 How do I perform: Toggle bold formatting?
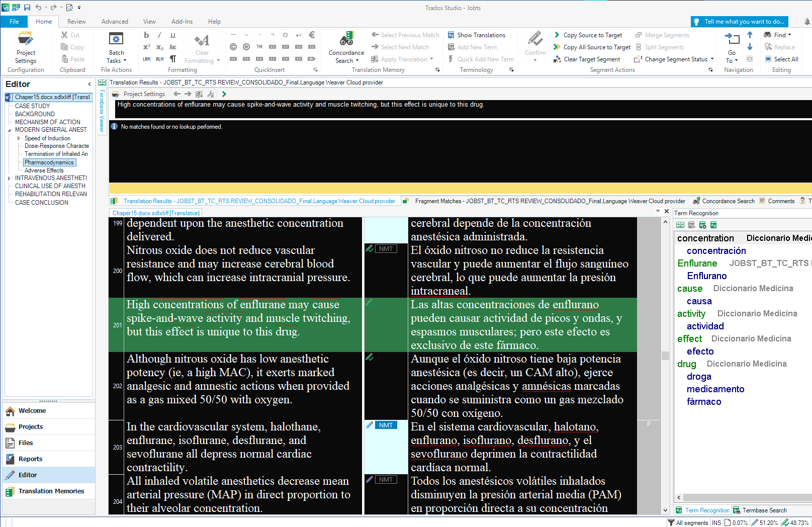[x=146, y=35]
